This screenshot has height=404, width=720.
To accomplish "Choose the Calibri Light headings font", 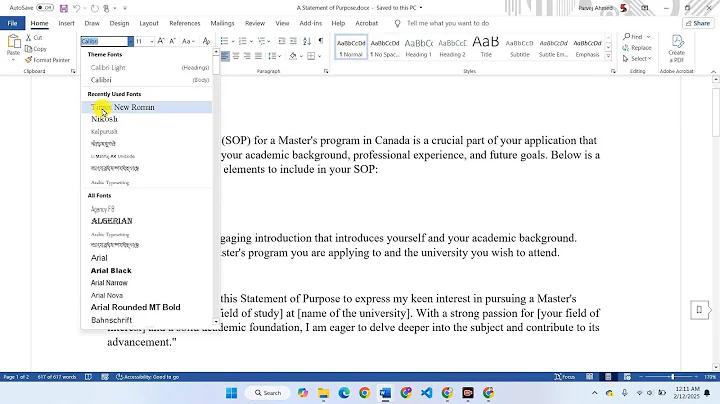I will tap(146, 67).
